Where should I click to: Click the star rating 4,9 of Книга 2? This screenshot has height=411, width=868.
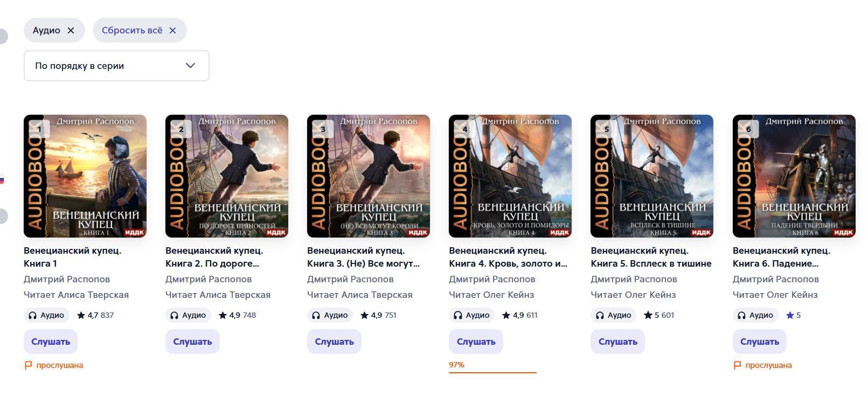point(229,315)
